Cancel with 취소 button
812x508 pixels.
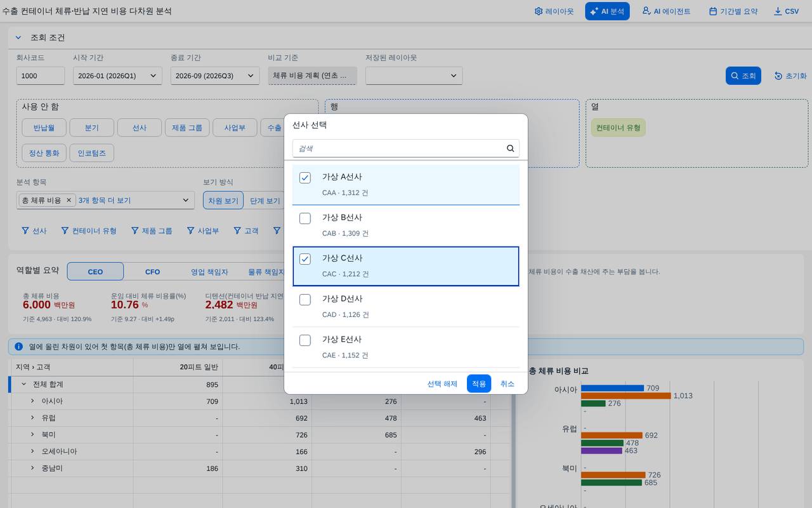[507, 384]
